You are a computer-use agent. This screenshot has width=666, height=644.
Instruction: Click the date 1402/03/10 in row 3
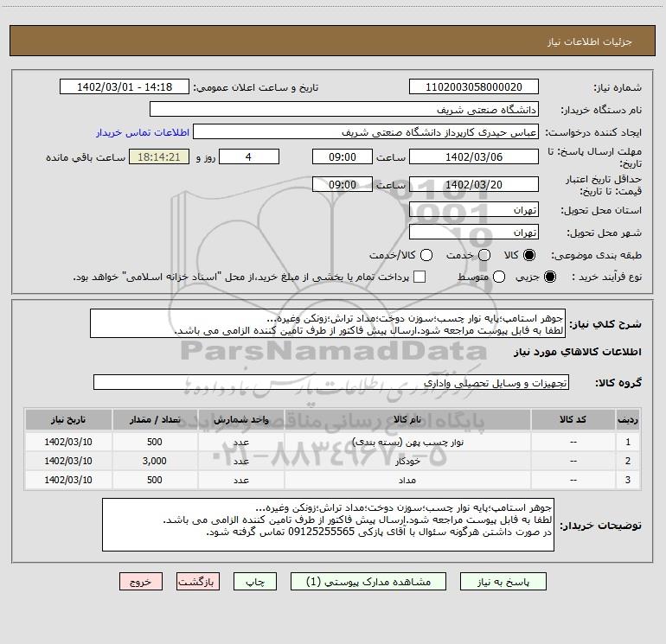coord(68,480)
